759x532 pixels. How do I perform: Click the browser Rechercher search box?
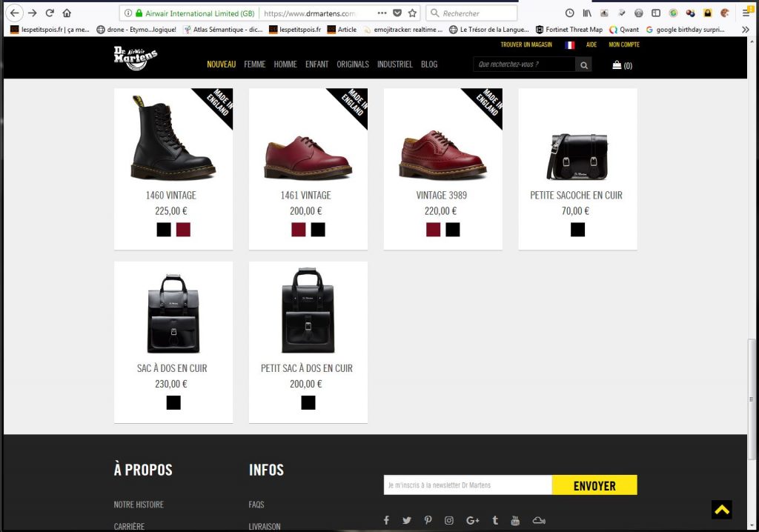[x=471, y=13]
